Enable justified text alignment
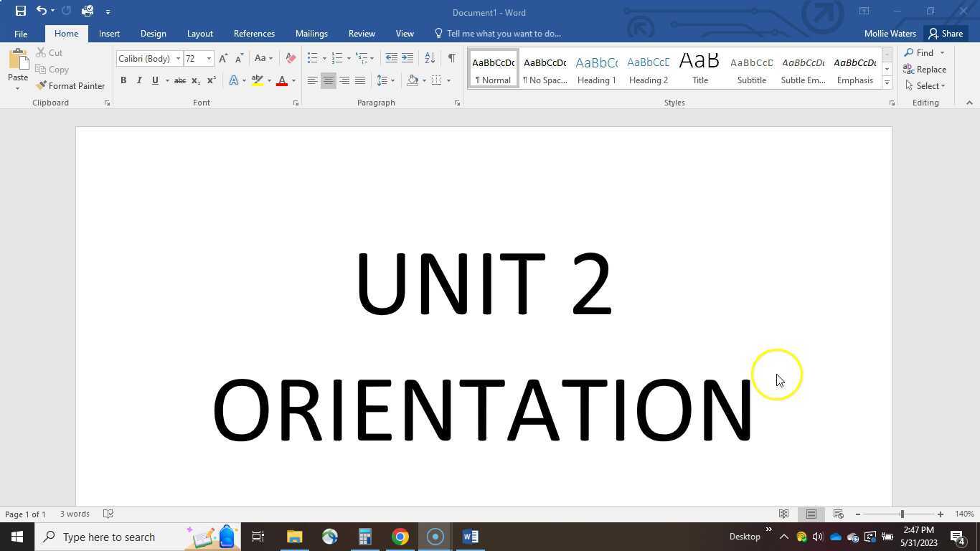 pyautogui.click(x=359, y=80)
